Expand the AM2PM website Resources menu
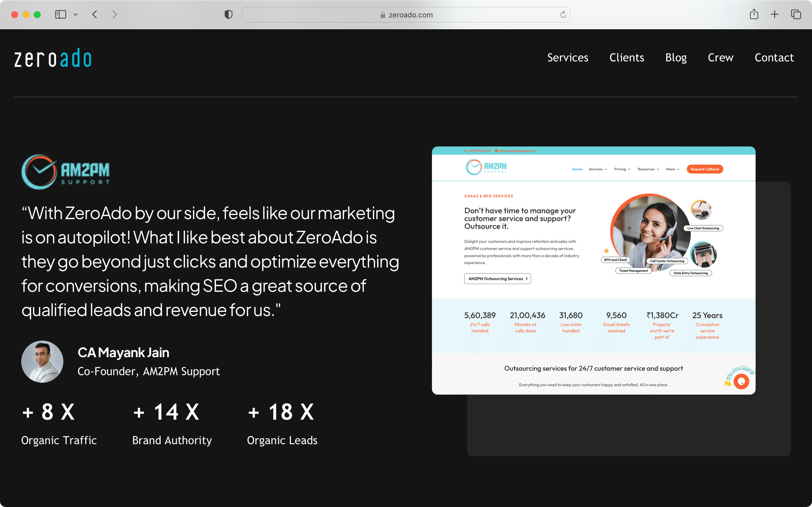Screen dimensions: 812x507 pyautogui.click(x=648, y=169)
